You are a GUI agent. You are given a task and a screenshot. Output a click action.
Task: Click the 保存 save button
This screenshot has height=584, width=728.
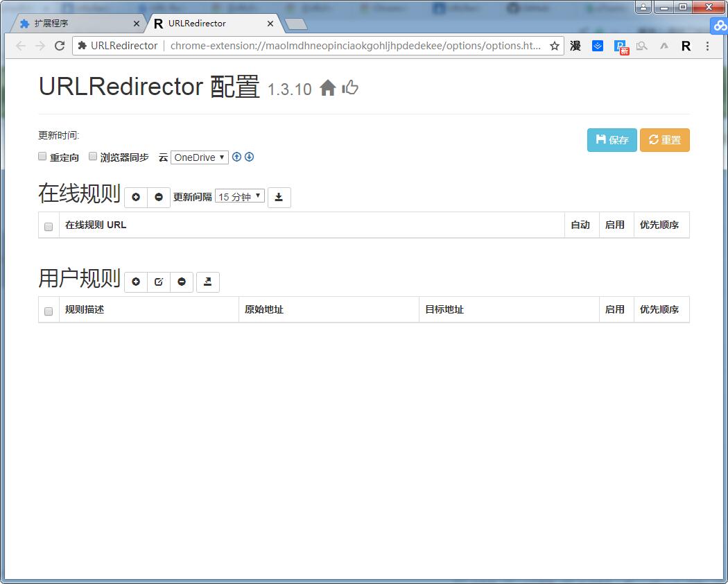[x=612, y=140]
